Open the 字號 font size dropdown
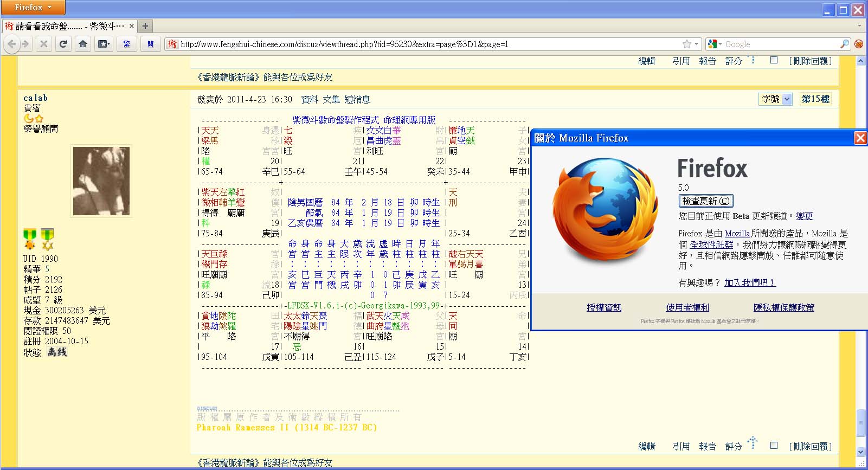868x470 pixels. pos(775,99)
